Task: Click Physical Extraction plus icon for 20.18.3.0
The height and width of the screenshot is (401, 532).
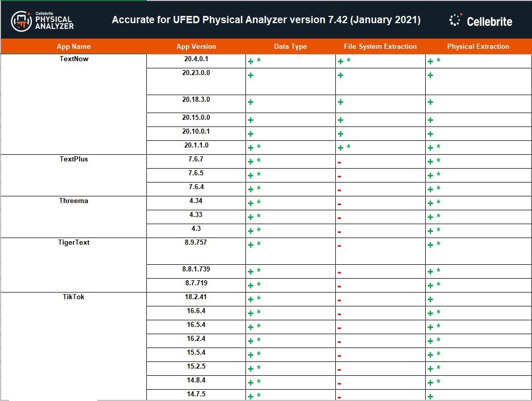Action: (430, 102)
